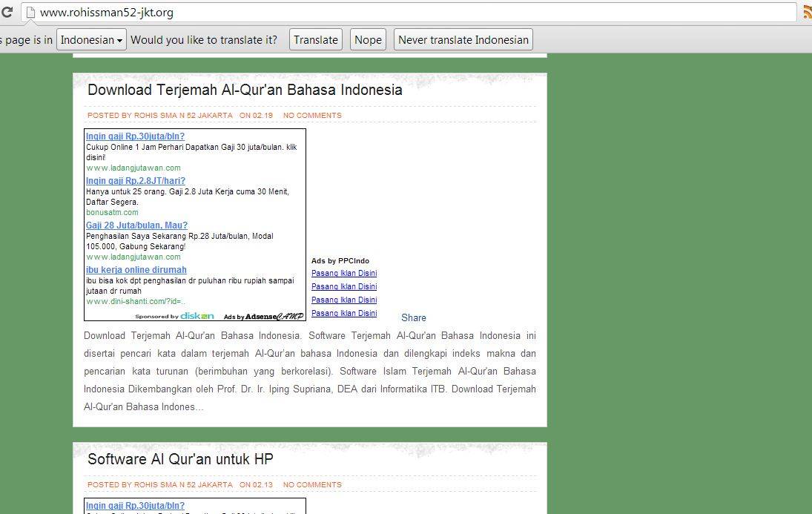This screenshot has height=514, width=812.
Task: Click the bonusatm.com ad URL
Action: point(113,212)
